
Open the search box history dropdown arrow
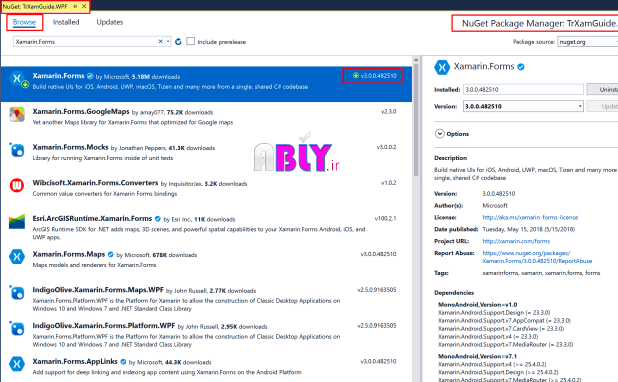coord(168,41)
